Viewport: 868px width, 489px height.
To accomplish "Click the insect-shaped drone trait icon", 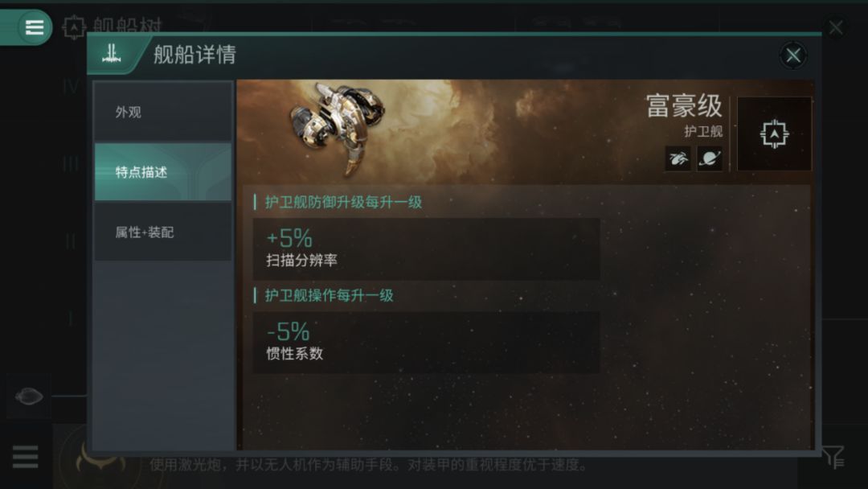I will point(678,159).
